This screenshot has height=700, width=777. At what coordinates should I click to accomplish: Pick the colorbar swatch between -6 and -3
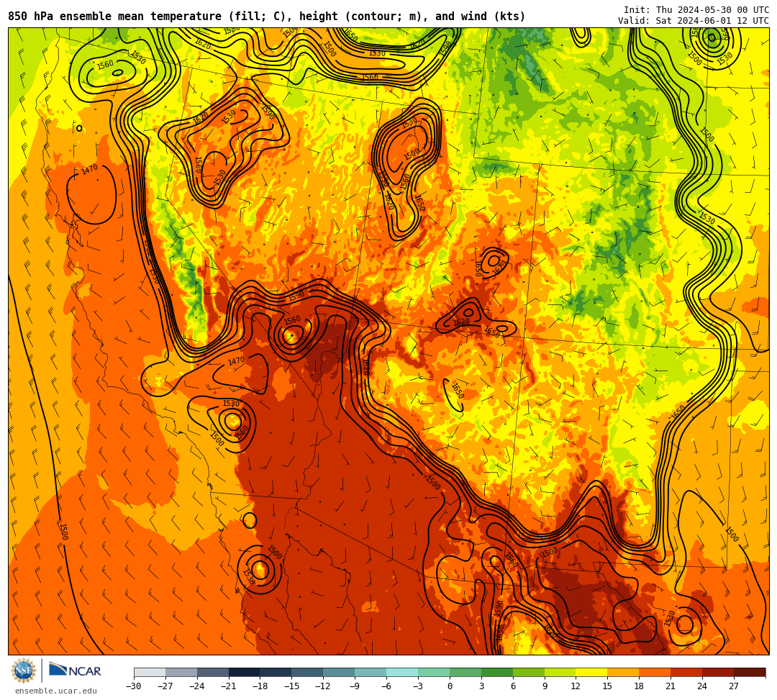pos(402,672)
